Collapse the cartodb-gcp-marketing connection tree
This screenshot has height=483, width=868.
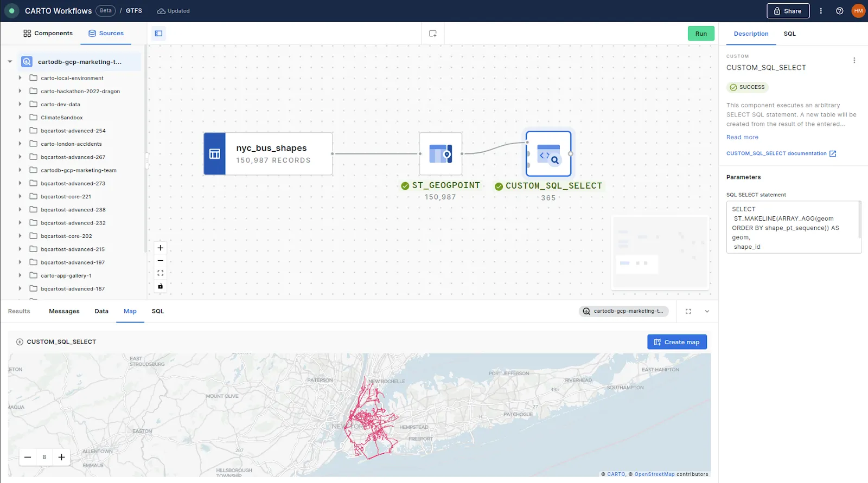[10, 62]
